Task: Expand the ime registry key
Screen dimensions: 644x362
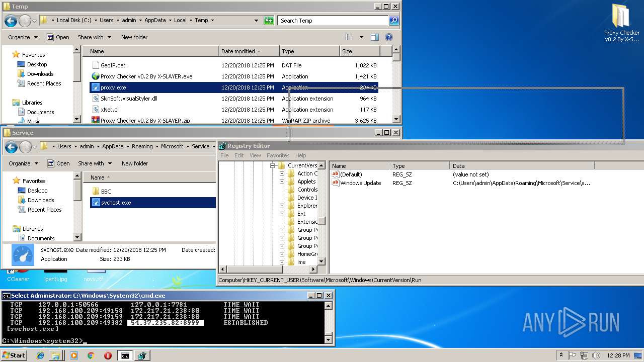Action: click(282, 262)
